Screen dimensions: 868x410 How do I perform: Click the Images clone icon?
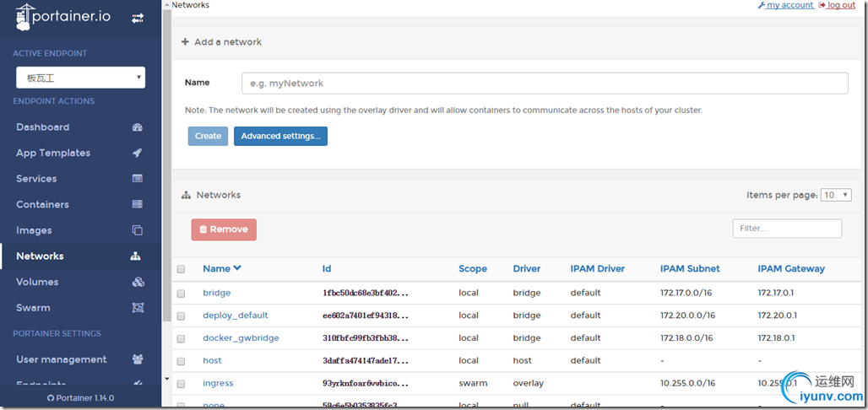click(138, 230)
